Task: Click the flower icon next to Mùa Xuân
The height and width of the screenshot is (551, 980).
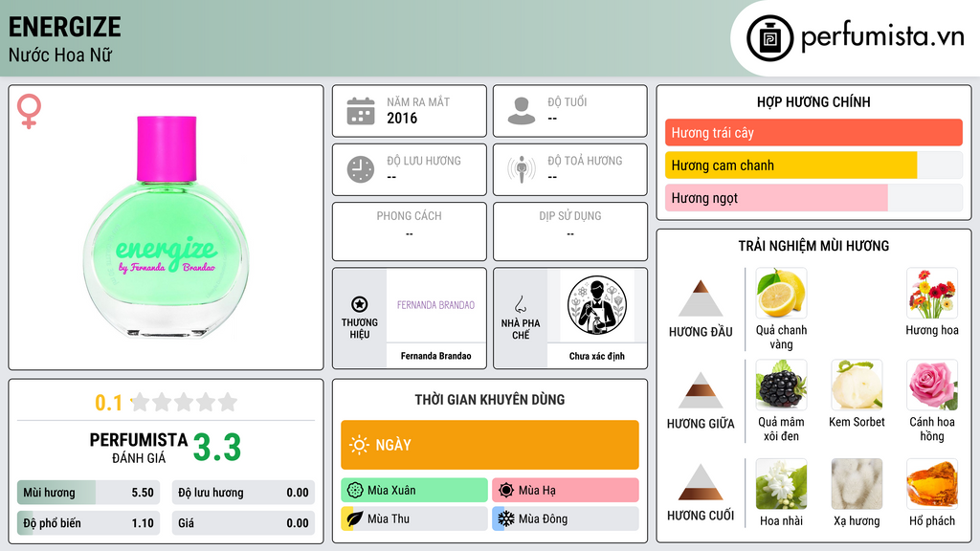Action: [355, 491]
